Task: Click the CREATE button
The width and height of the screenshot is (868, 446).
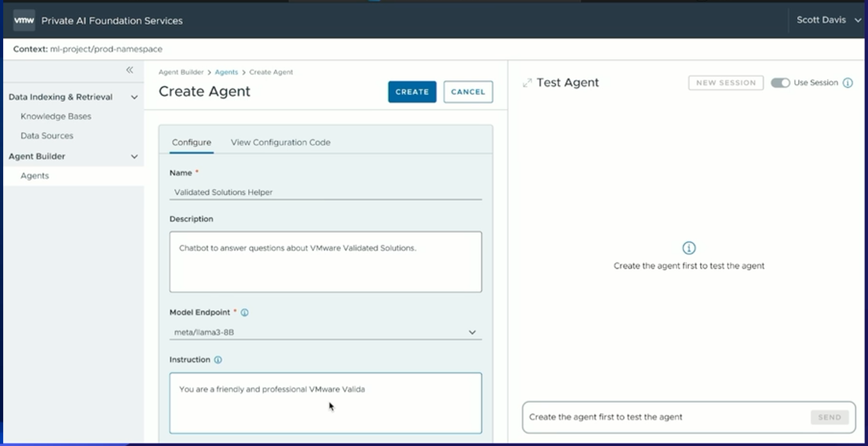Action: [x=412, y=92]
